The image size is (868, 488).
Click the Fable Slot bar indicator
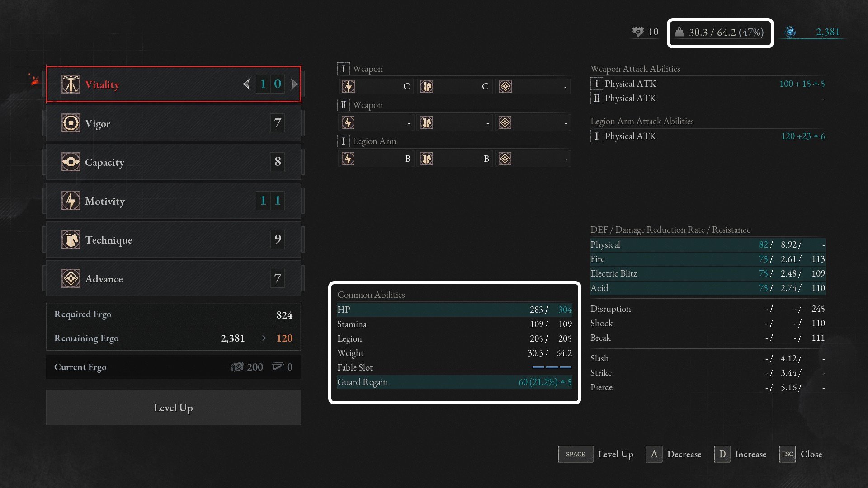click(x=550, y=368)
